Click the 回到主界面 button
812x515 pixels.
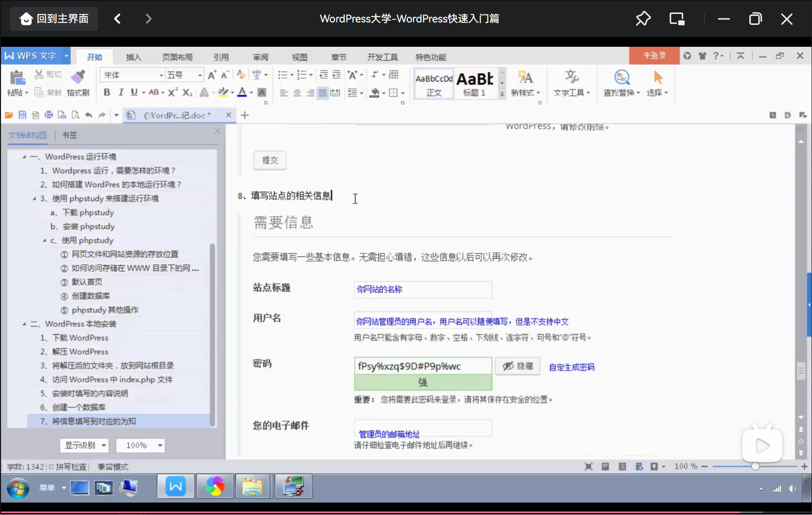(54, 19)
